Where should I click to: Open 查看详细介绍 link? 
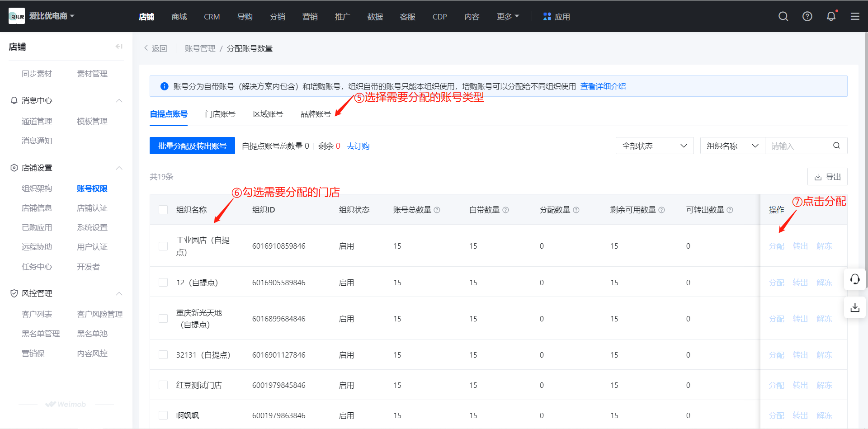pyautogui.click(x=603, y=86)
